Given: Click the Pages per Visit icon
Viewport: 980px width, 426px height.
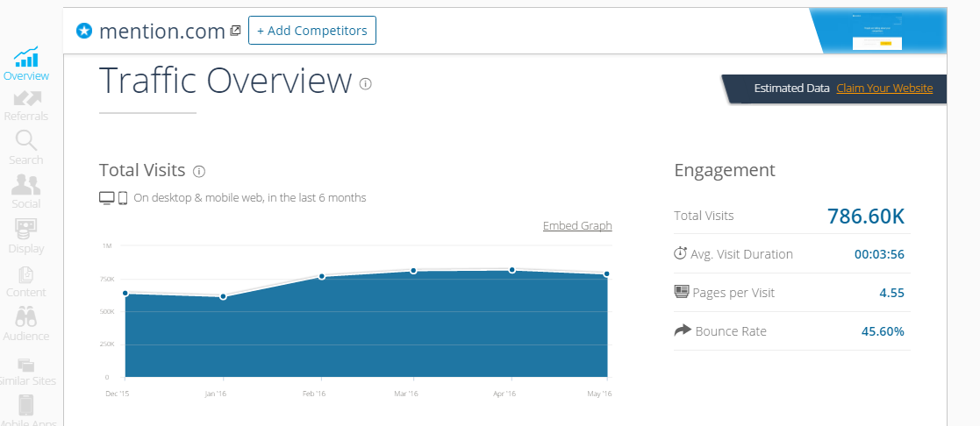Looking at the screenshot, I should (x=681, y=291).
